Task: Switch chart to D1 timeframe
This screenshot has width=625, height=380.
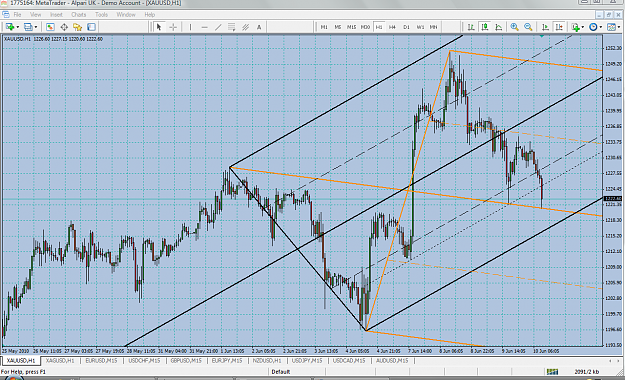Action: 406,27
